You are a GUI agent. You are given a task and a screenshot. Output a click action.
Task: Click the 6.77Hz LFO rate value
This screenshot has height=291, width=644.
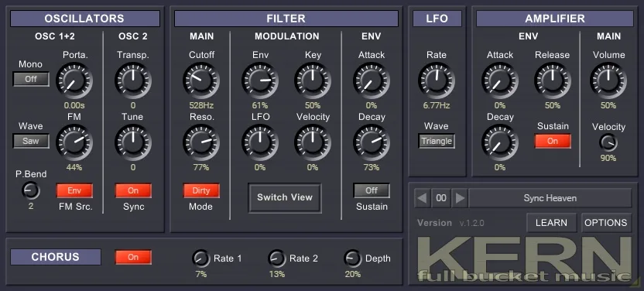pyautogui.click(x=437, y=105)
